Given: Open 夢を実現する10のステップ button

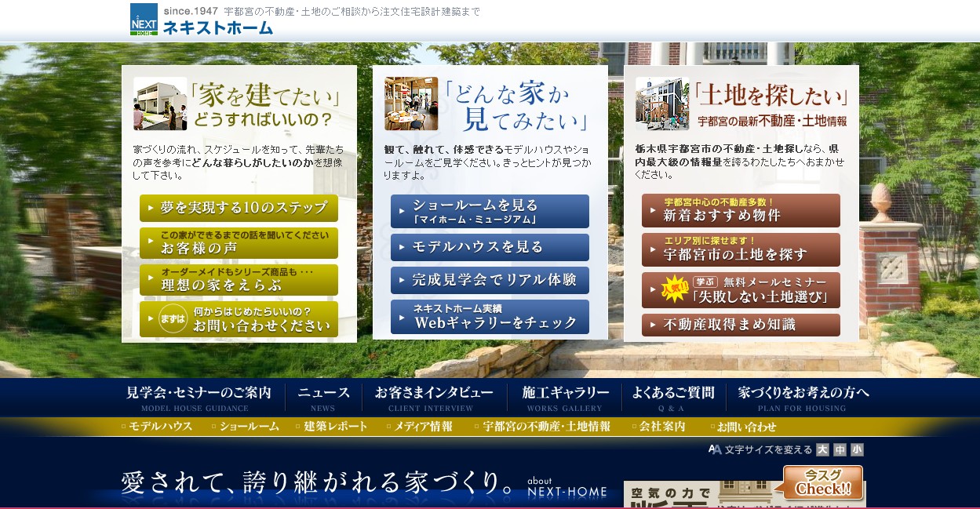Looking at the screenshot, I should pos(239,209).
